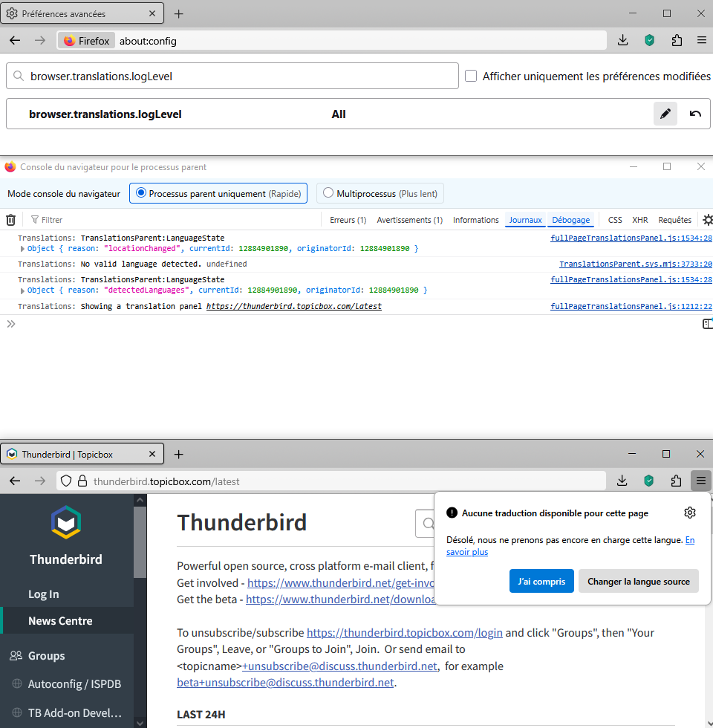Screen dimensions: 713x728
Task: Click Thunderbird logo in Topicbox sidebar
Action: (x=66, y=522)
